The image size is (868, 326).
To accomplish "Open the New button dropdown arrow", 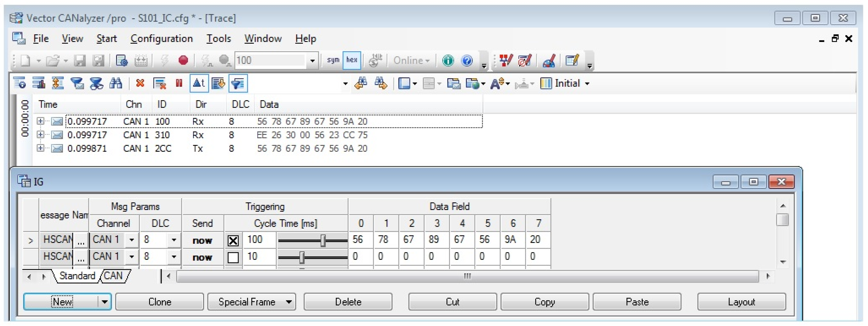I will 105,301.
